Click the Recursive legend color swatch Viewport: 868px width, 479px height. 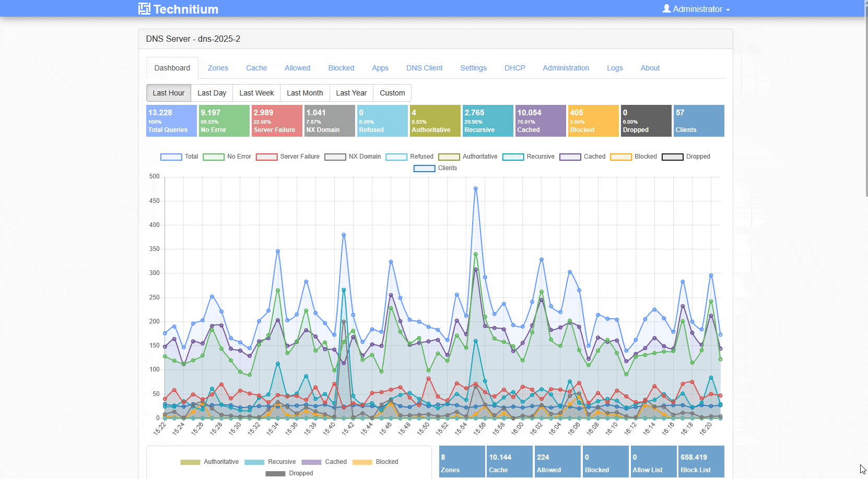click(512, 157)
